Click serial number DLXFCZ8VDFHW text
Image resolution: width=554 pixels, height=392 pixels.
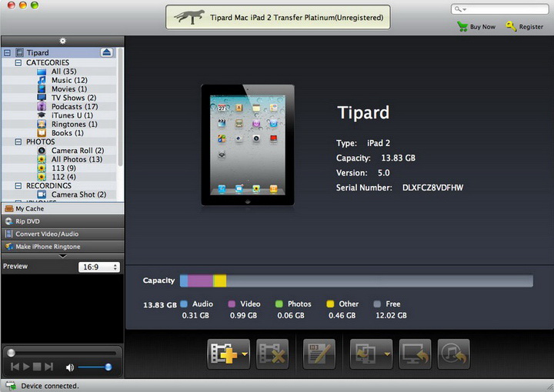point(432,188)
